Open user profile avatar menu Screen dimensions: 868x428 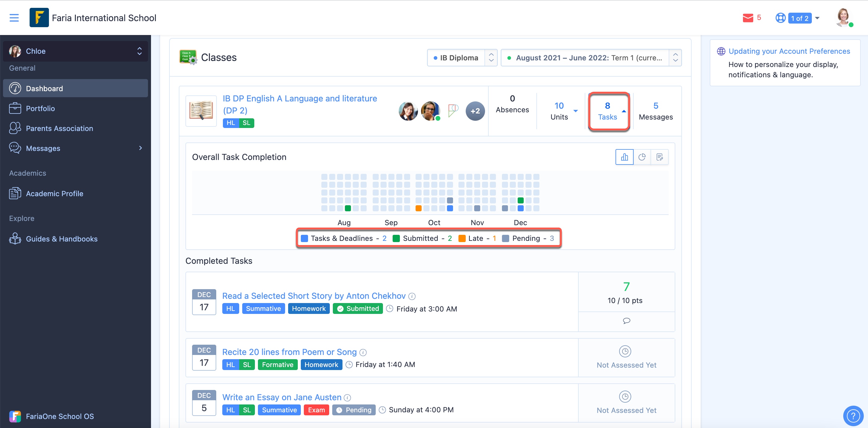pyautogui.click(x=844, y=18)
